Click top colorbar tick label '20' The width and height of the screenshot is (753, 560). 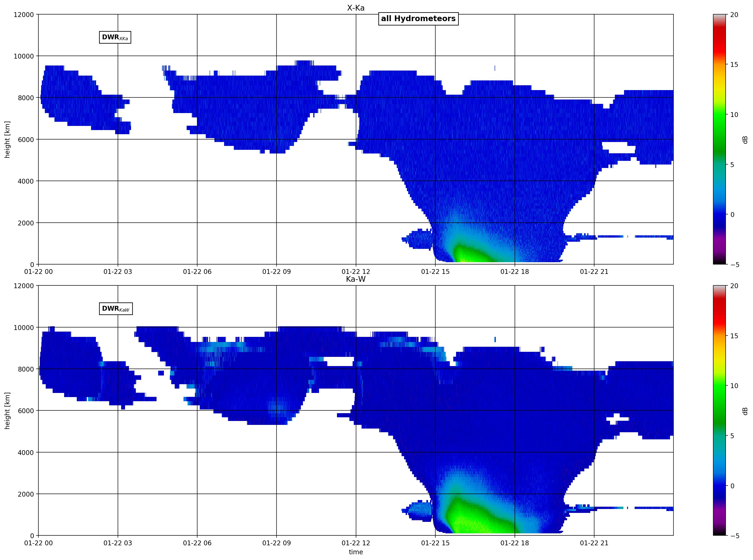[x=734, y=14]
